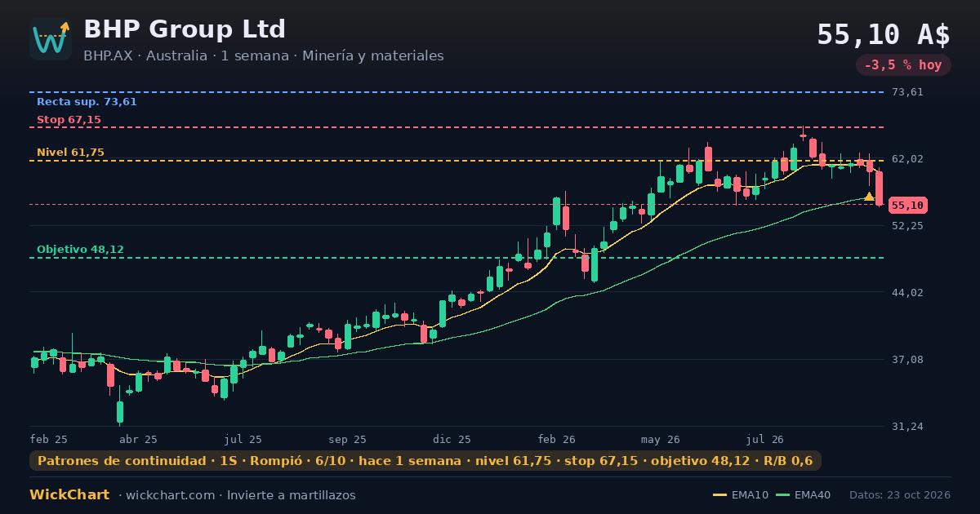Click the WickChart logo icon
Viewport: 980px width, 514px height.
[51, 39]
